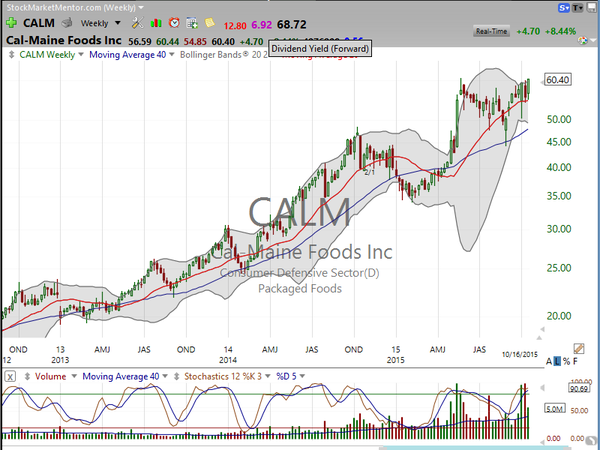
Task: Expand StockMarketMentor.com (Weekly) layout dropdown
Action: click(x=141, y=7)
